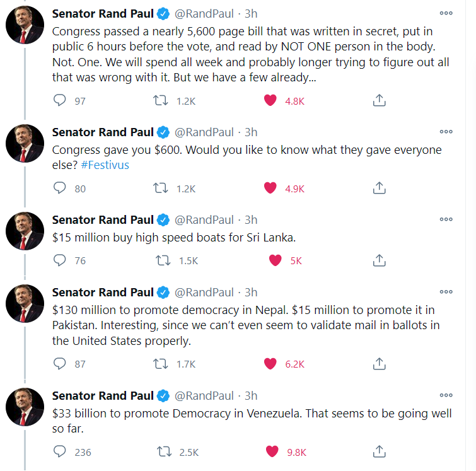This screenshot has height=471, width=476.
Task: Open @RandPaul handle on the first tweet
Action: (x=204, y=14)
